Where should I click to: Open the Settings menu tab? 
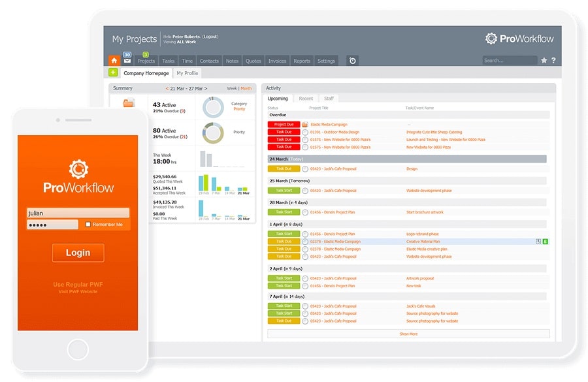[x=326, y=61]
